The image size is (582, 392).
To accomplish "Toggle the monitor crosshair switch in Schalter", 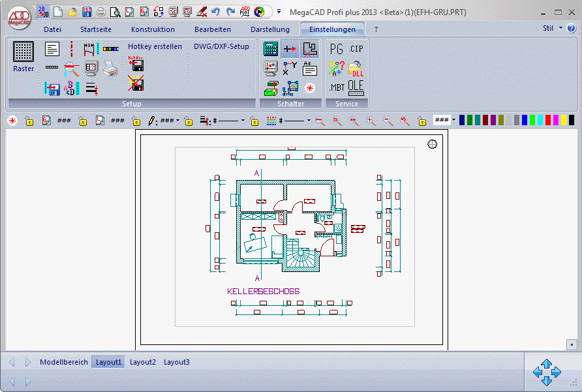I will click(x=271, y=68).
